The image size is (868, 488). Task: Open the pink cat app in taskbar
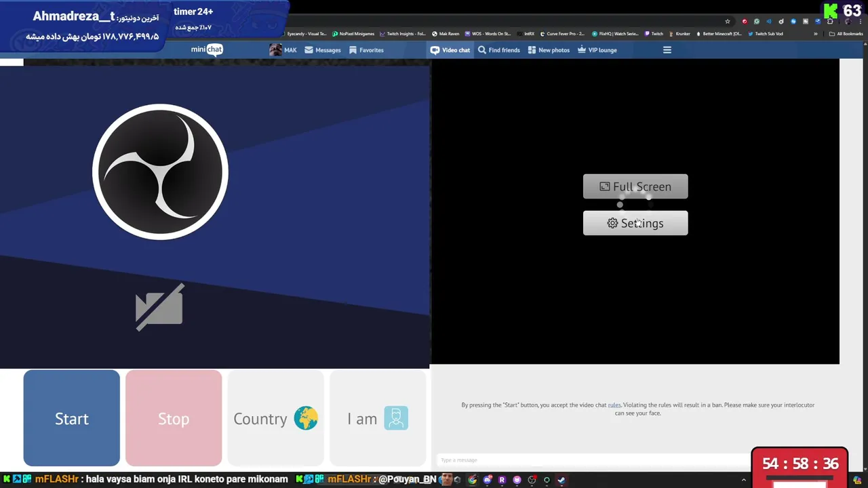pyautogui.click(x=517, y=480)
